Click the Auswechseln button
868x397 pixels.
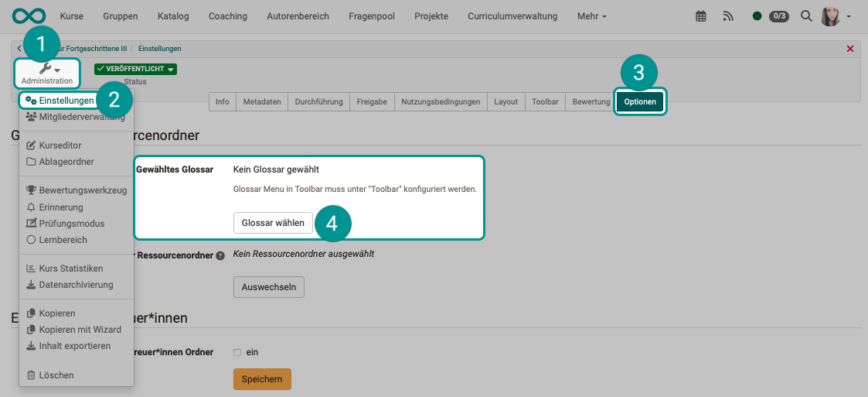269,287
